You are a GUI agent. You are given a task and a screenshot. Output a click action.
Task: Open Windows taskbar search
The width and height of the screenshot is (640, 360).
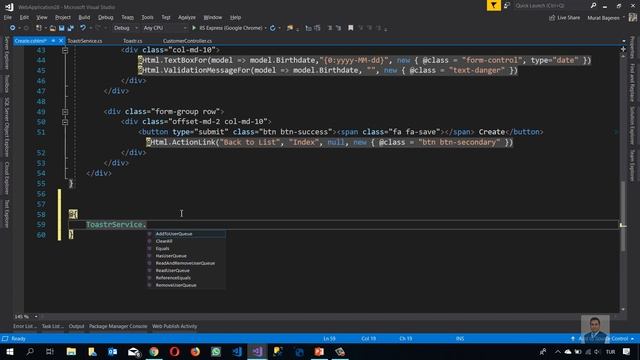[30, 351]
